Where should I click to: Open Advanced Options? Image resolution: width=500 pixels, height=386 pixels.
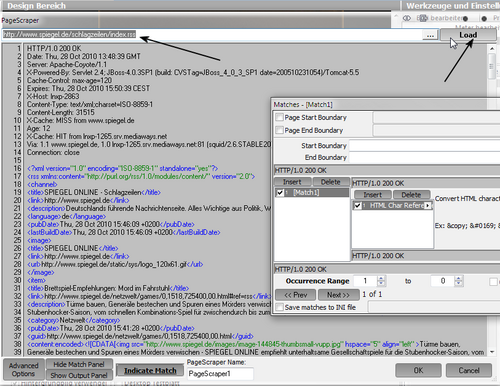[x=23, y=370]
